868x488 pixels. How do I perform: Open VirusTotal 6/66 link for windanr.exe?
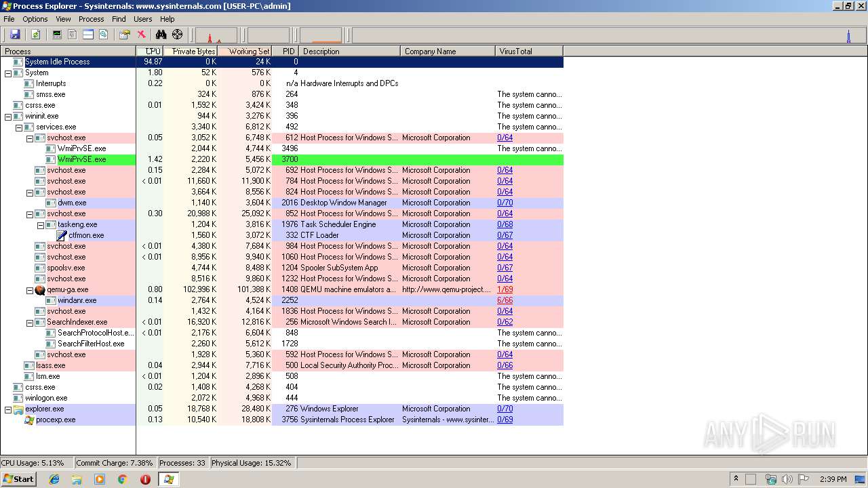[x=505, y=300]
